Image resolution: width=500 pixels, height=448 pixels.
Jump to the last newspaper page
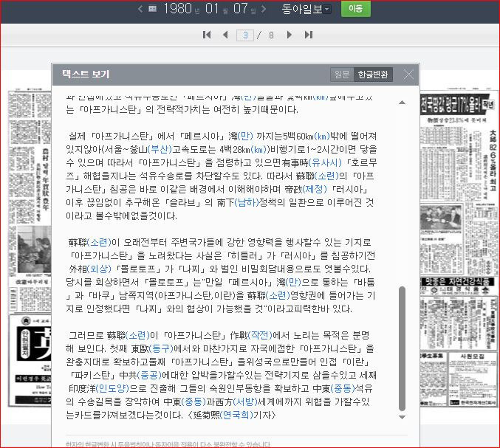pyautogui.click(x=308, y=35)
